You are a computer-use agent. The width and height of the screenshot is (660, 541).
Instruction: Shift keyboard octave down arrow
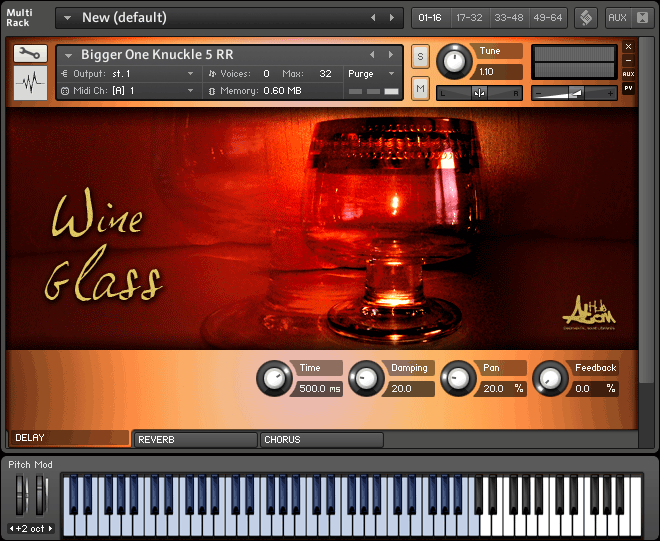click(11, 528)
